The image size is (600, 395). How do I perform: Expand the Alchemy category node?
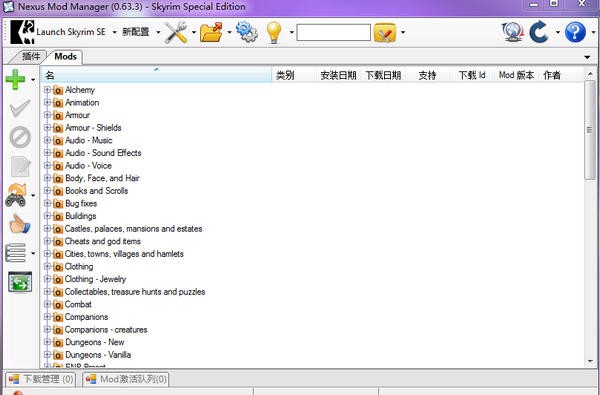coord(47,90)
